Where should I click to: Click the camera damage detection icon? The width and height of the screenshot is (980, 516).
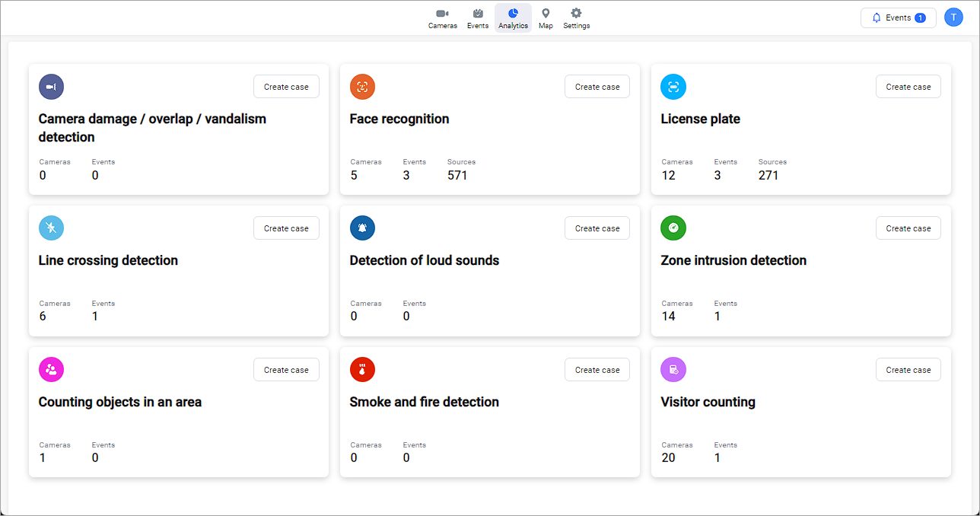pyautogui.click(x=51, y=87)
